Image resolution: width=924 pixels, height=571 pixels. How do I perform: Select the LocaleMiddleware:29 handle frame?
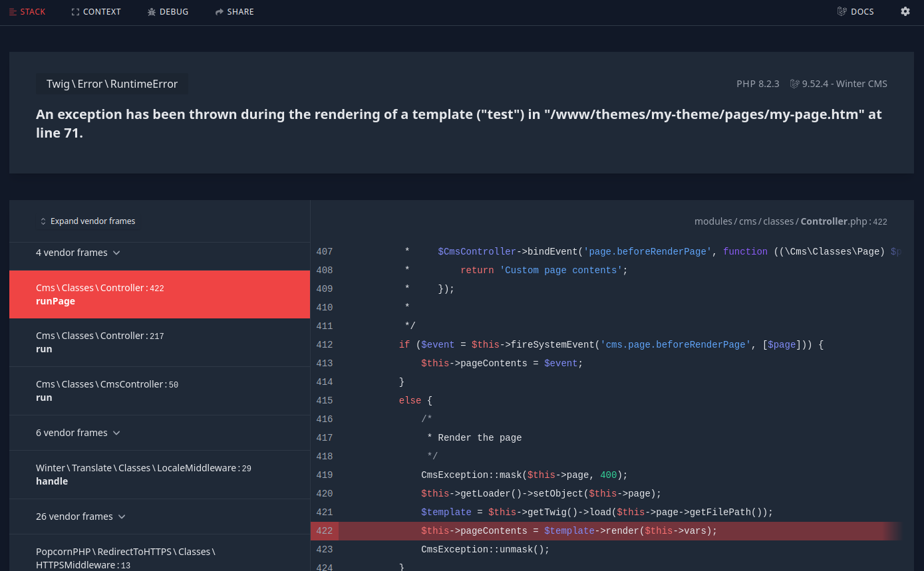click(x=160, y=475)
